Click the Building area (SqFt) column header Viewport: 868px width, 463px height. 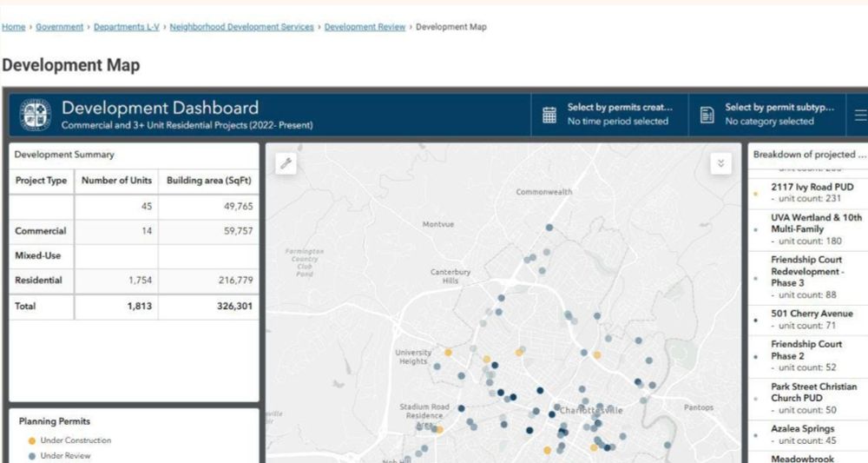[208, 181]
